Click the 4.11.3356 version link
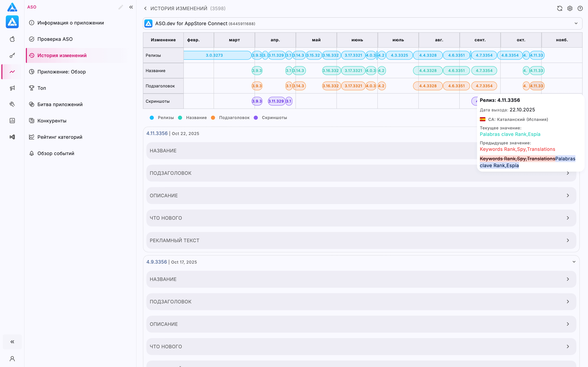Image resolution: width=588 pixels, height=367 pixels. point(157,134)
